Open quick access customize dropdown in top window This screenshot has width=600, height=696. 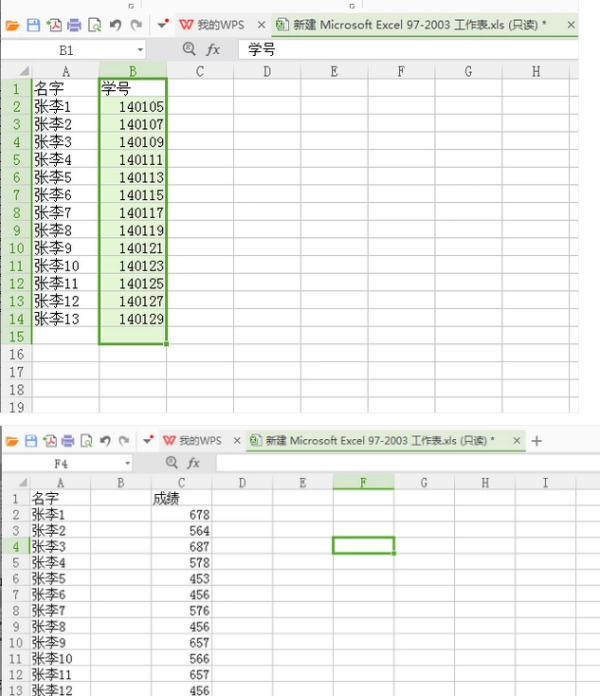[x=163, y=24]
